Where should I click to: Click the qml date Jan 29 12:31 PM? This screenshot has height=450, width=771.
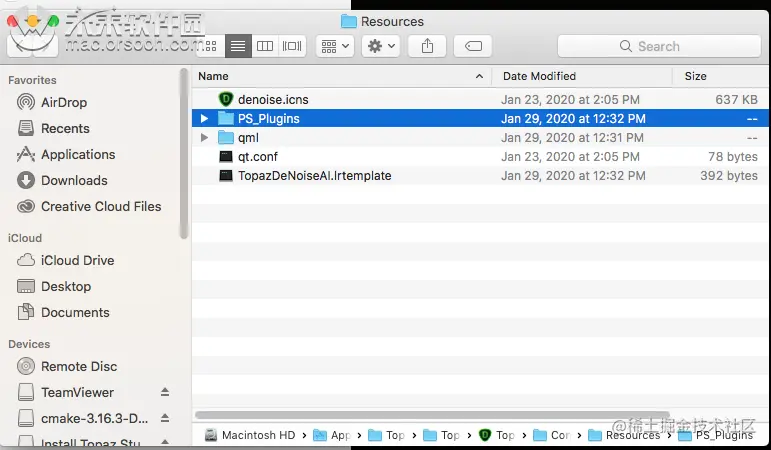(x=572, y=138)
